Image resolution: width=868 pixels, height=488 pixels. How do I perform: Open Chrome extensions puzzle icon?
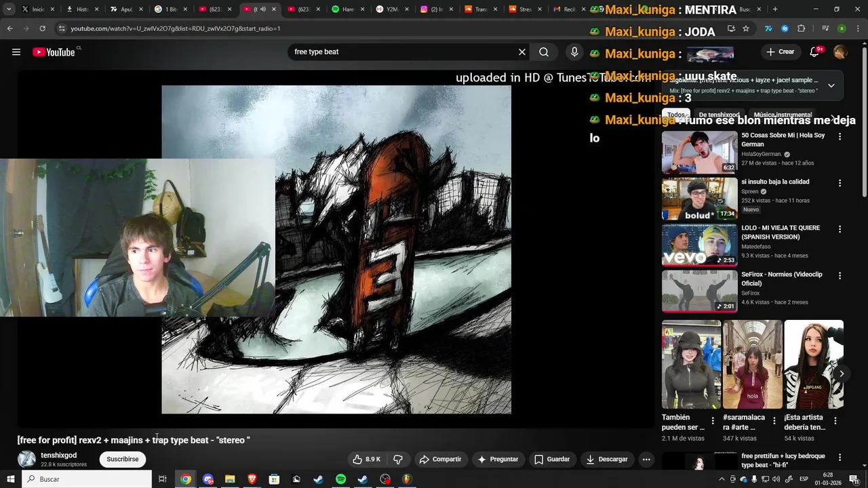[x=802, y=28]
